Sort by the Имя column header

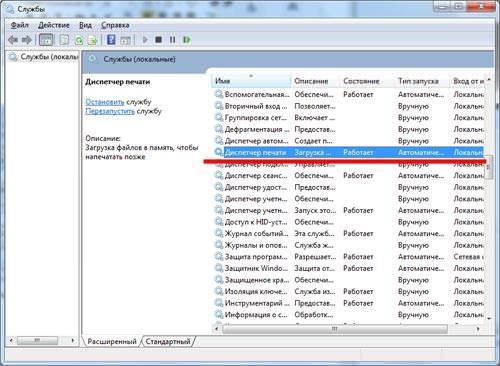point(252,81)
